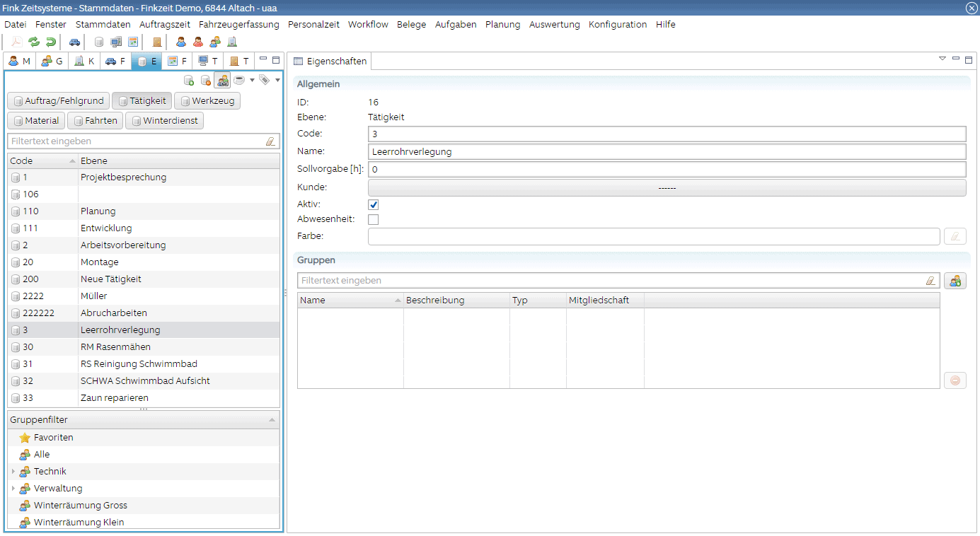Check the Abwesenheit checkbox
Image resolution: width=980 pixels, height=536 pixels.
pos(374,220)
